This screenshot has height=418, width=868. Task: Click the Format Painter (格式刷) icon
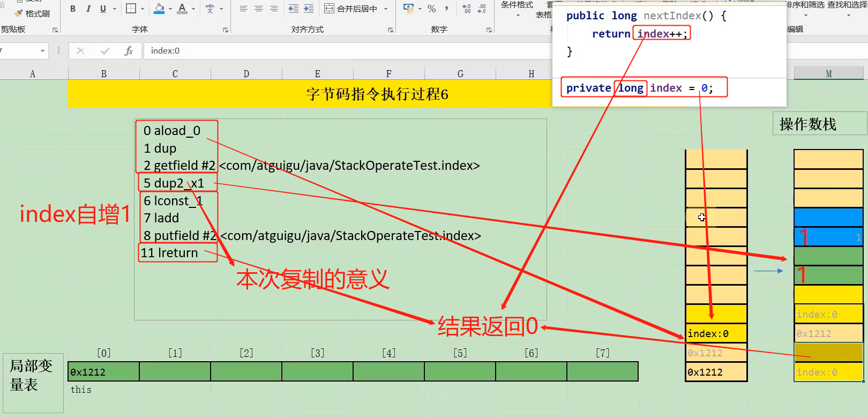[19, 13]
